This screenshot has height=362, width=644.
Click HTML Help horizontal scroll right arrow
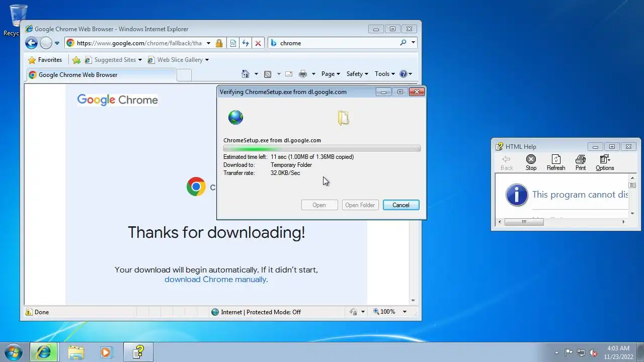pyautogui.click(x=623, y=222)
